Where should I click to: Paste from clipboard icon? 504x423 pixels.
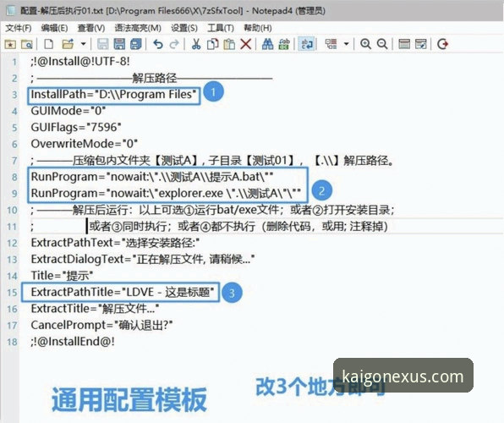coord(229,44)
